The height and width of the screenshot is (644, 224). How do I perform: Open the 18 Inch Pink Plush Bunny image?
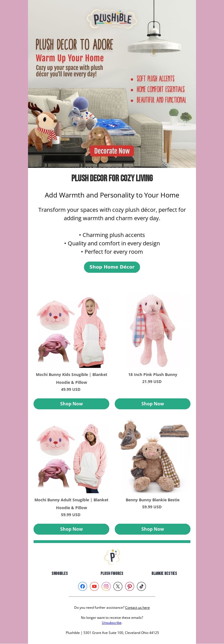tap(153, 331)
